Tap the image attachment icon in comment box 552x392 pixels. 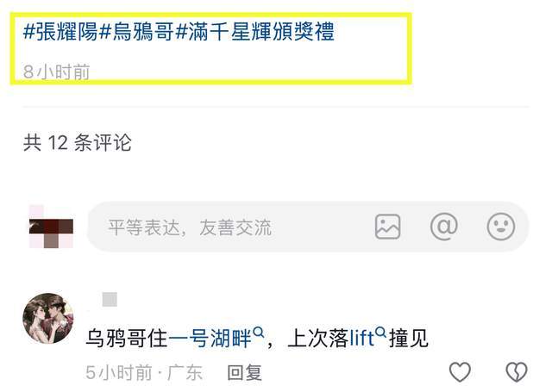(387, 227)
